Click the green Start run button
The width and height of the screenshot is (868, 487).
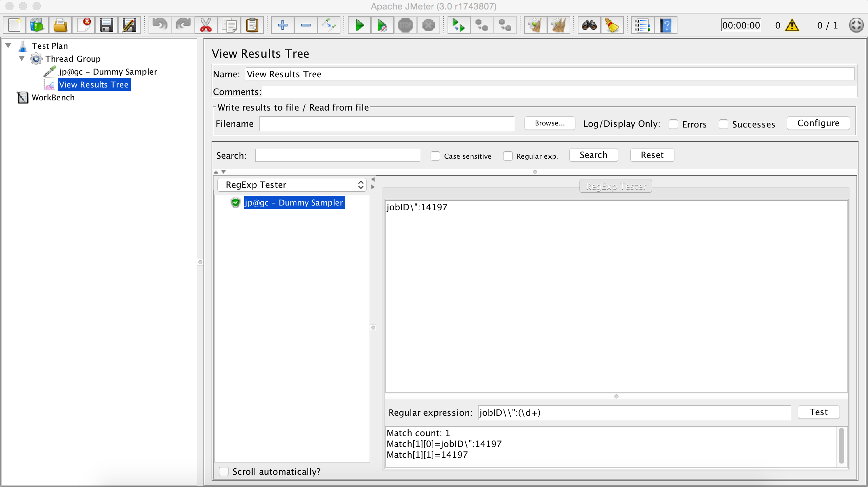(359, 25)
